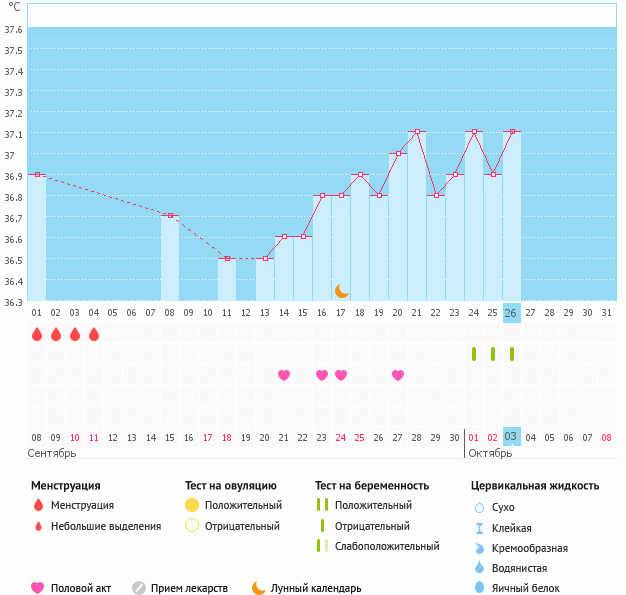Click the yellow positive ovulation test legend icon
This screenshot has width=626, height=595.
pos(192,506)
